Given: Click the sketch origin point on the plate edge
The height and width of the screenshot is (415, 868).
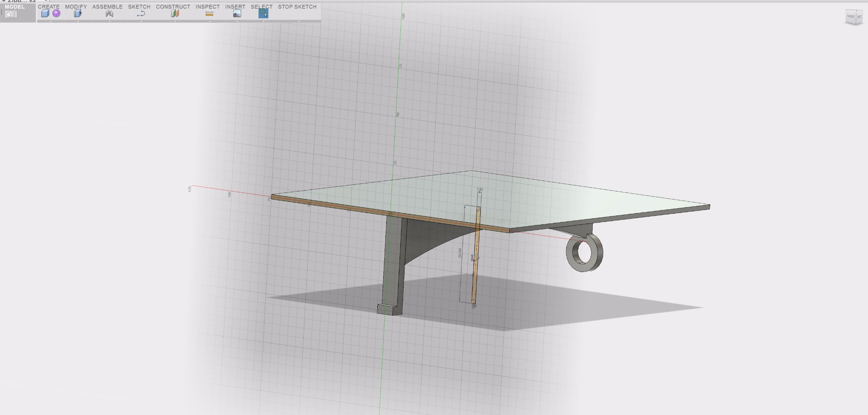Looking at the screenshot, I should point(390,214).
